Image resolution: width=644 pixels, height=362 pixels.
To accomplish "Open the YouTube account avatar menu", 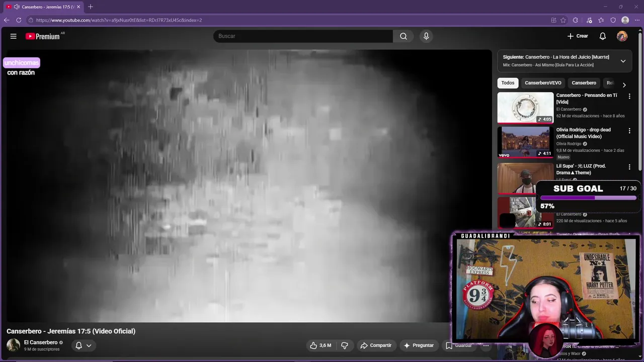I will 622,36.
